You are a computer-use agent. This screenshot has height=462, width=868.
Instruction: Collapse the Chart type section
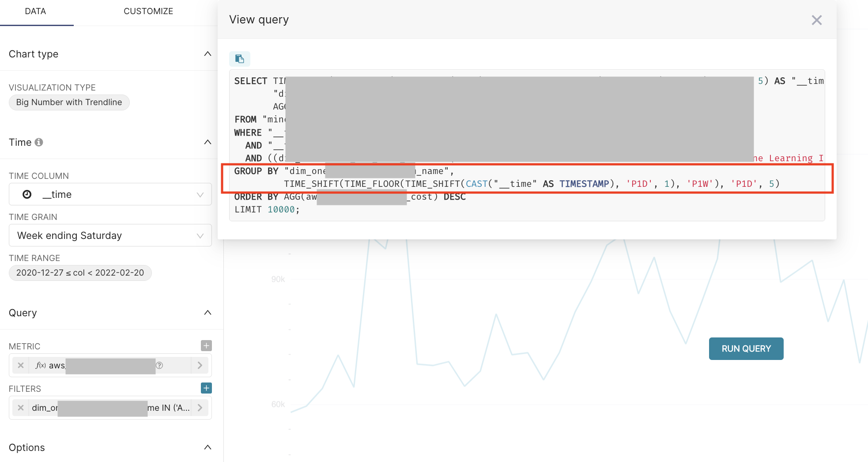[x=208, y=53]
